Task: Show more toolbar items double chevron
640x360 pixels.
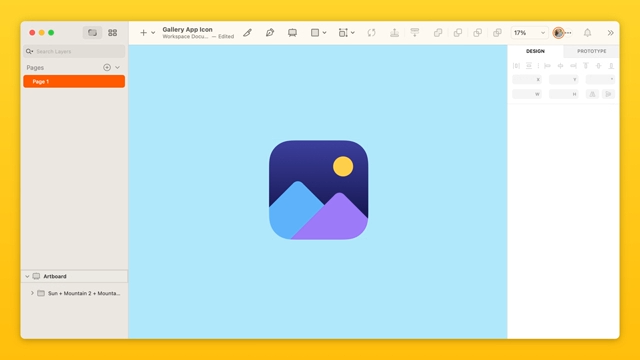Action: point(610,33)
